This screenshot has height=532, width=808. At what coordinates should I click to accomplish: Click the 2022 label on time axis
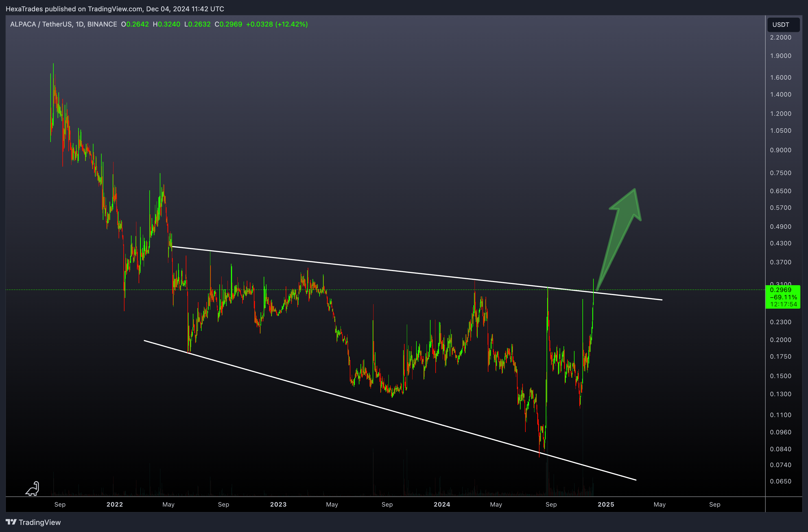(x=115, y=505)
